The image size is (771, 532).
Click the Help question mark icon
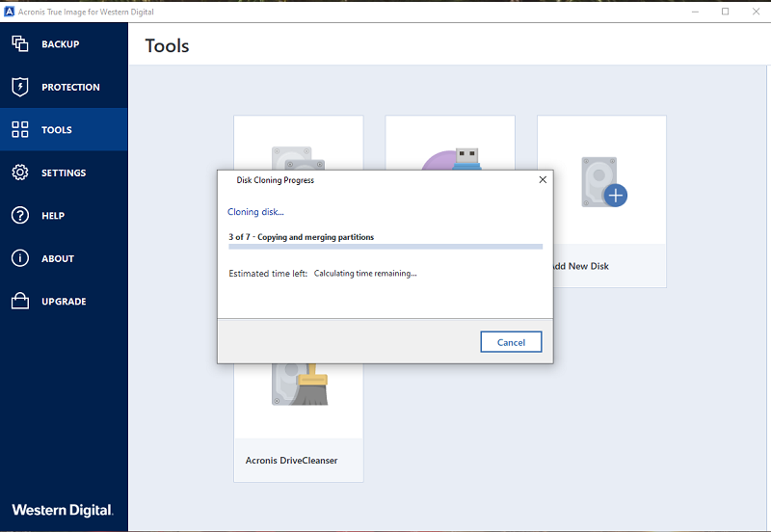(20, 215)
